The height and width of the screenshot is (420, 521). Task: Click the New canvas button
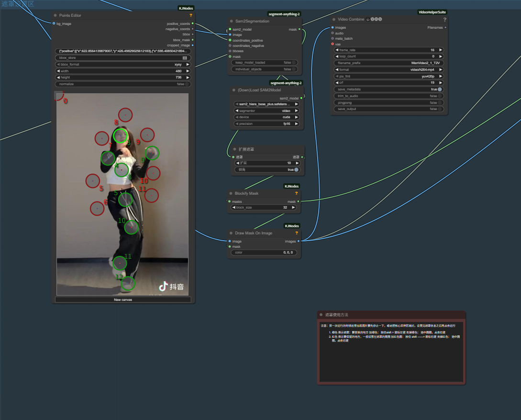point(123,300)
